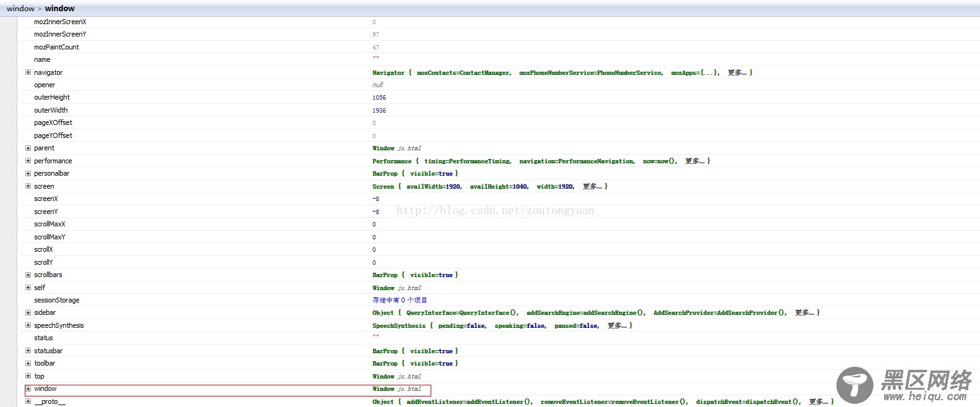This screenshot has height=407, width=980.
Task: Expand the speechSynthesis property
Action: pyautogui.click(x=28, y=325)
